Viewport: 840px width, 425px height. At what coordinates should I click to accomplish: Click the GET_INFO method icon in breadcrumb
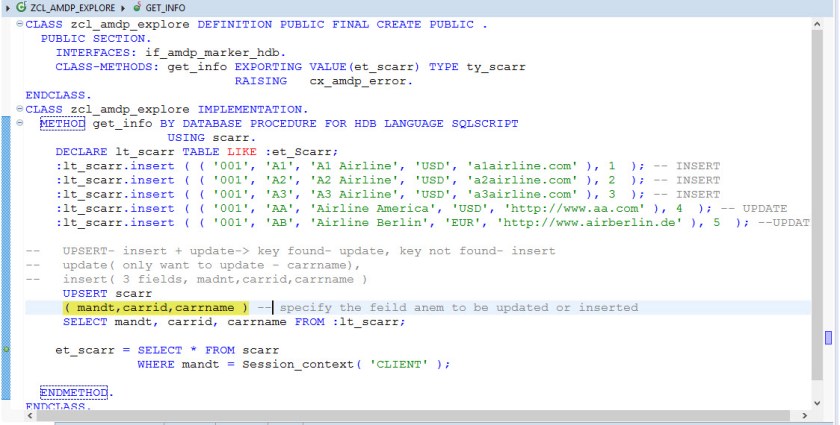coord(138,8)
